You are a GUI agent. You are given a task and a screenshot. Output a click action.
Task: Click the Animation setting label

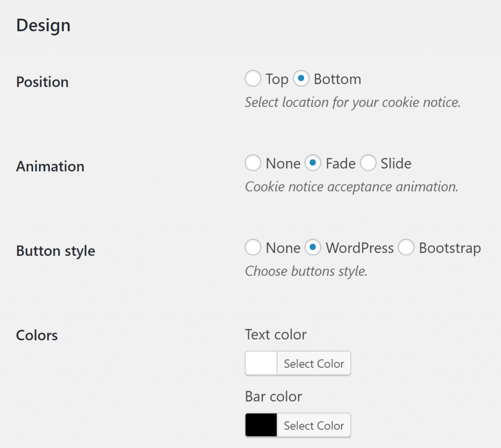coord(50,166)
